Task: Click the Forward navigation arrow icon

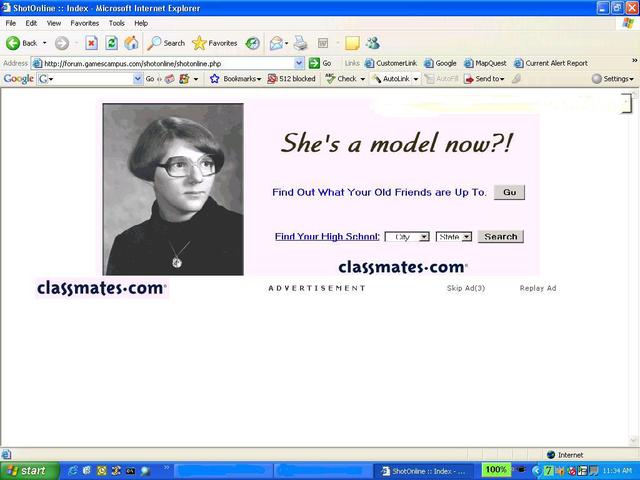Action: [x=62, y=43]
